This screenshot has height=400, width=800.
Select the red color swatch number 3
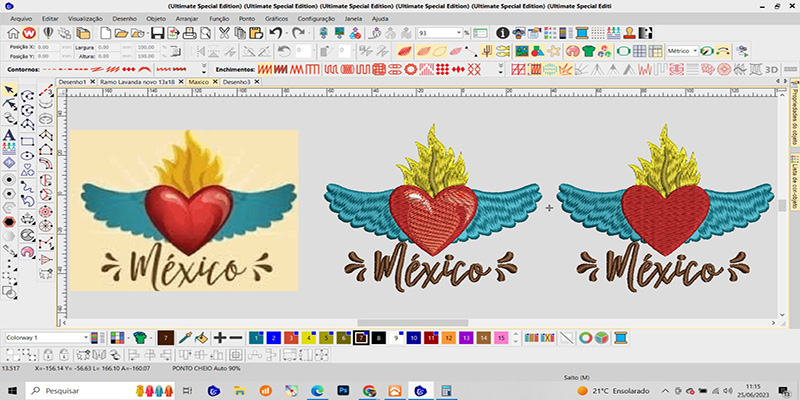point(290,338)
